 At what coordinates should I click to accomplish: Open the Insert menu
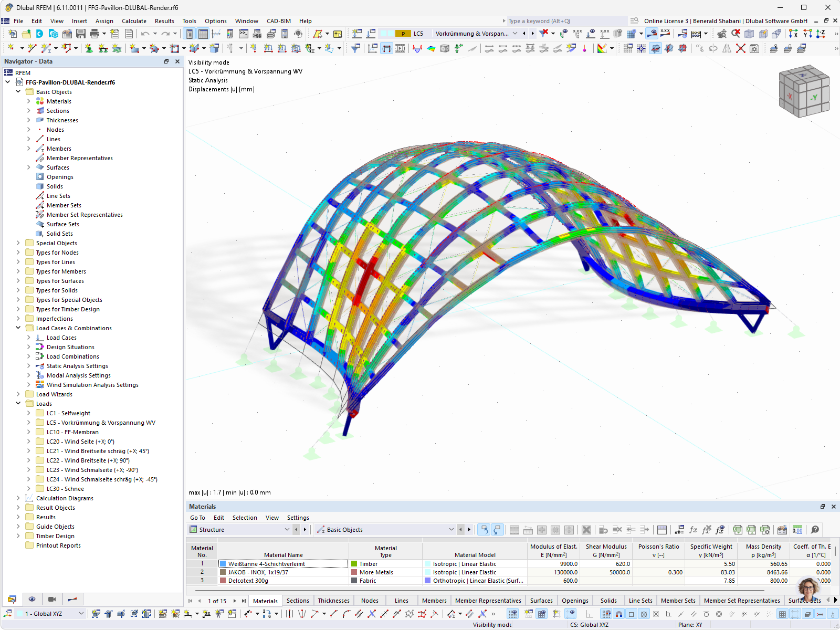79,21
